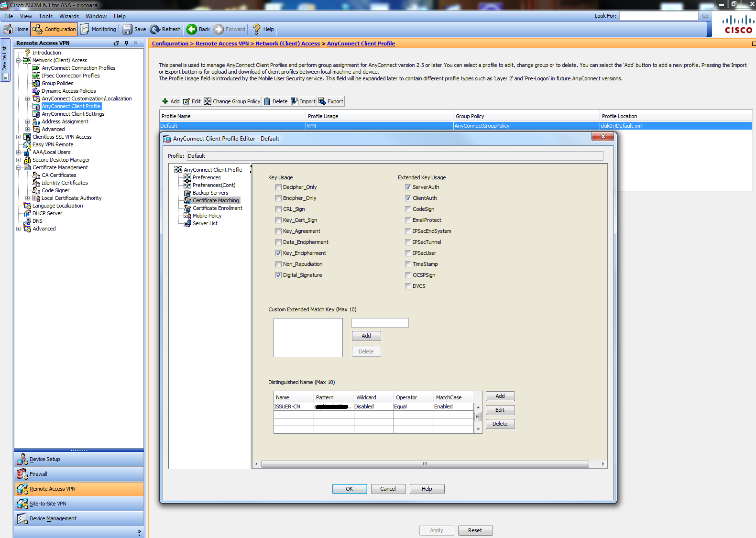
Task: Uncheck ServerAuth extended key usage
Action: point(408,187)
